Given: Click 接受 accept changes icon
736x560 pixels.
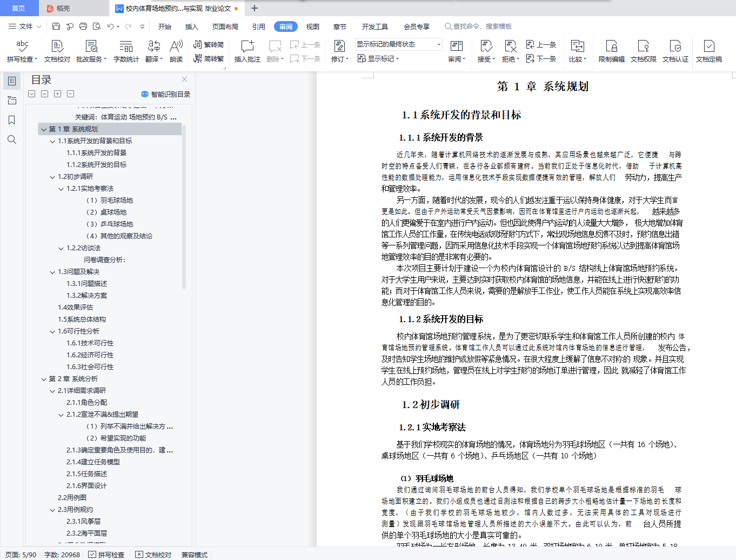Looking at the screenshot, I should click(x=486, y=51).
